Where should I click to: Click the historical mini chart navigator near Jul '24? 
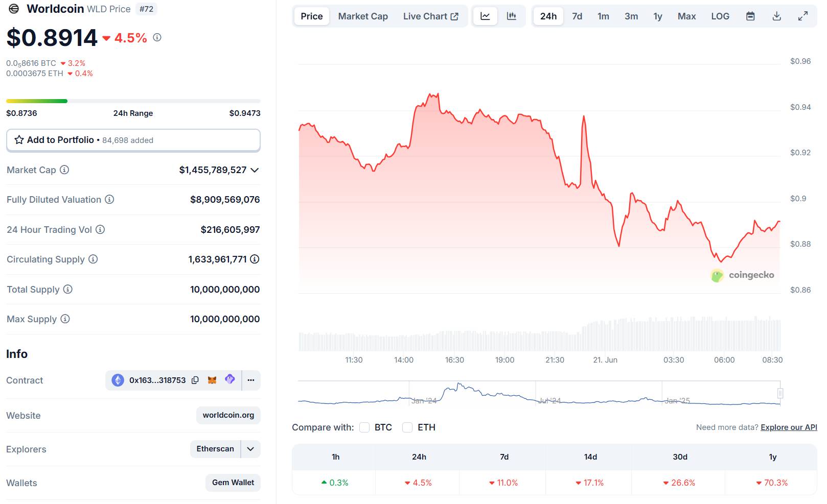click(x=549, y=401)
